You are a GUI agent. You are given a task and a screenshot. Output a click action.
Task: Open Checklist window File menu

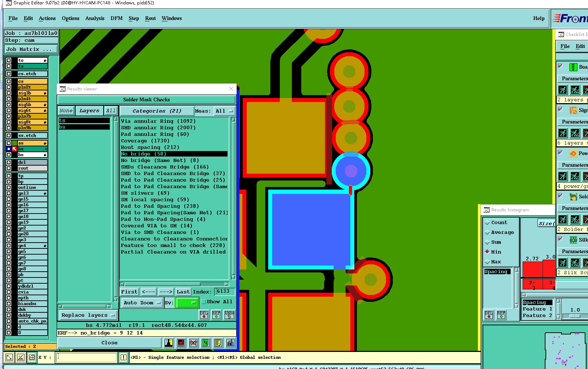565,46
